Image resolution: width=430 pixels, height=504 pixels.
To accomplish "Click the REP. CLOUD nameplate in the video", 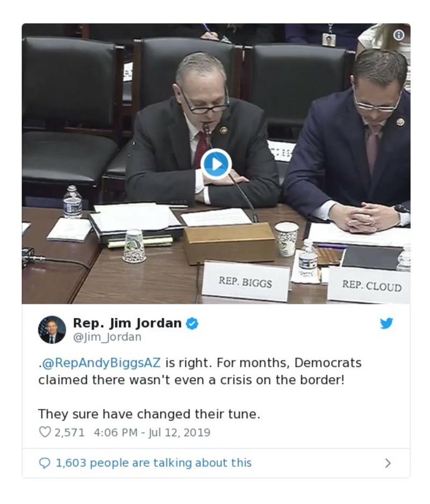I will point(370,286).
